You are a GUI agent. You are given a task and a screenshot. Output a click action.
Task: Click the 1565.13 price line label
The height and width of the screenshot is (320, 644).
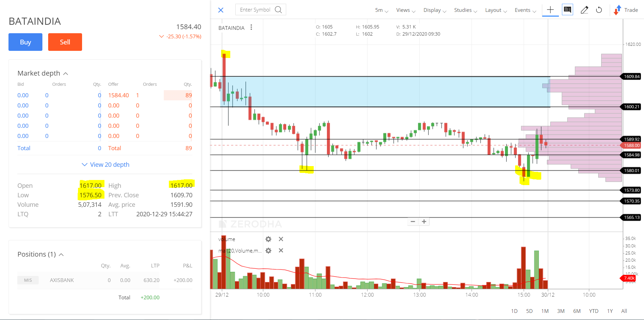coord(631,217)
